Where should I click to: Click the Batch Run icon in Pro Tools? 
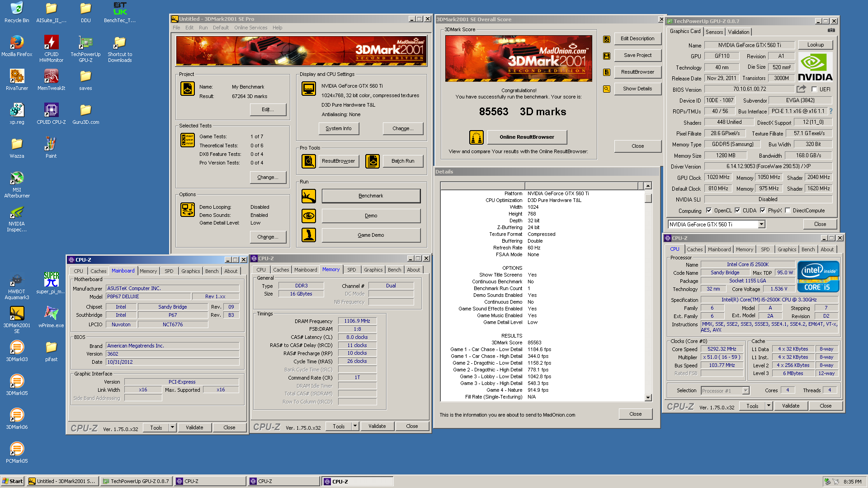pos(373,161)
